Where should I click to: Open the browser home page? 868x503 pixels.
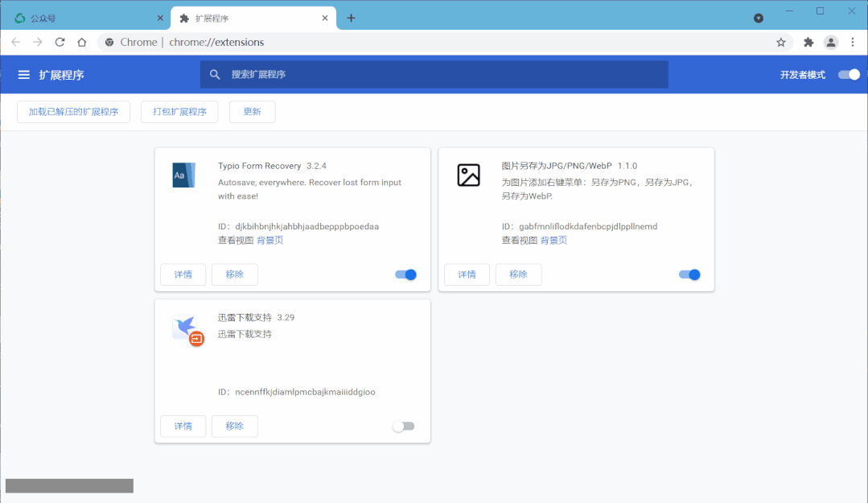click(82, 42)
